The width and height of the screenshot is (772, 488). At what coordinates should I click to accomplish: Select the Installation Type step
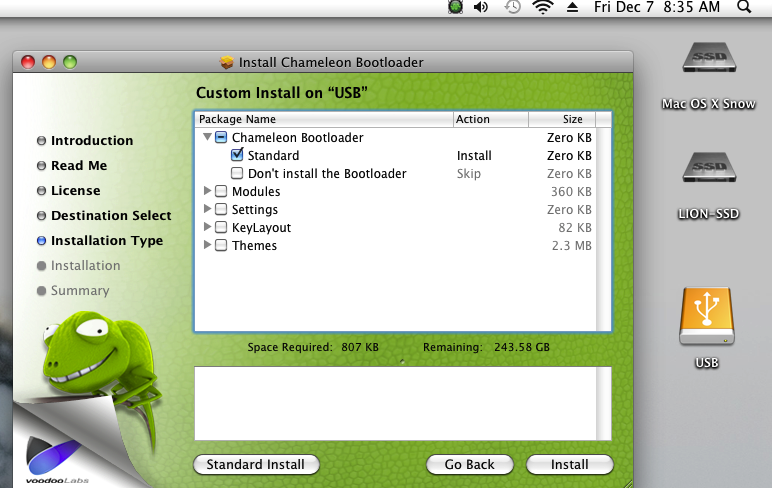coord(107,241)
